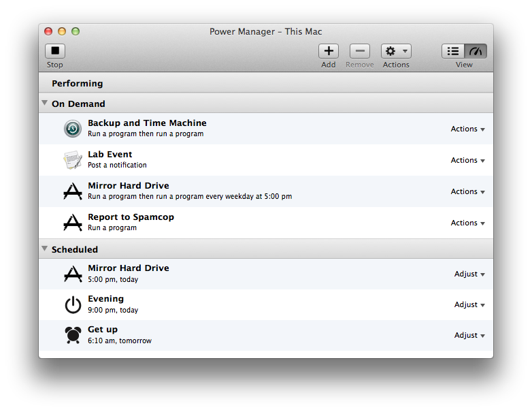Screen dimensions: 532x412
Task: Add a new event with plus button
Action: [329, 51]
